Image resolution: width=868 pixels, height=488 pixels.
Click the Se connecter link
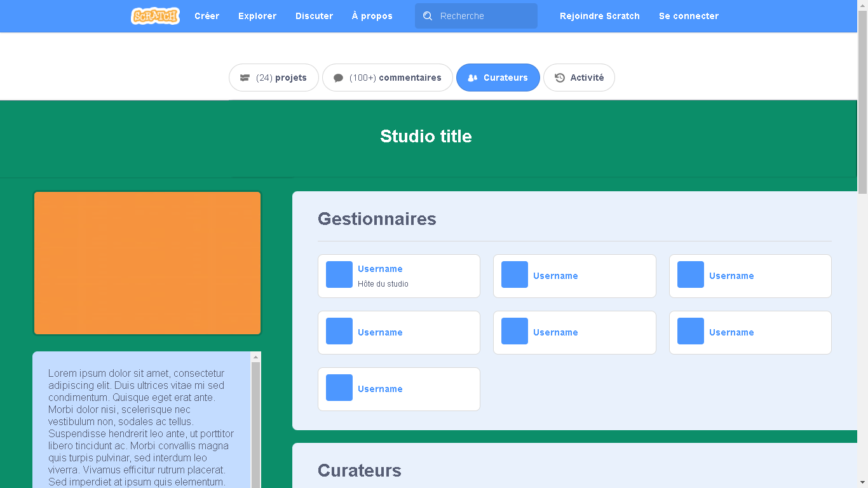point(689,16)
